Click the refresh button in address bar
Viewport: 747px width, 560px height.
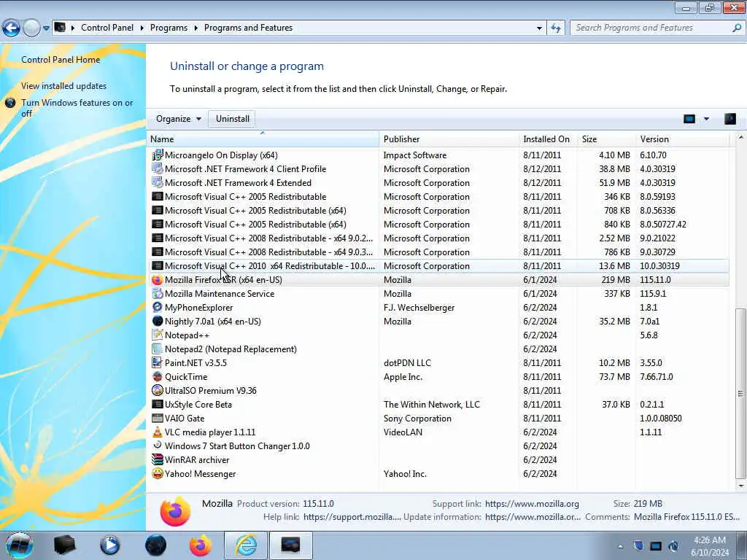[555, 28]
